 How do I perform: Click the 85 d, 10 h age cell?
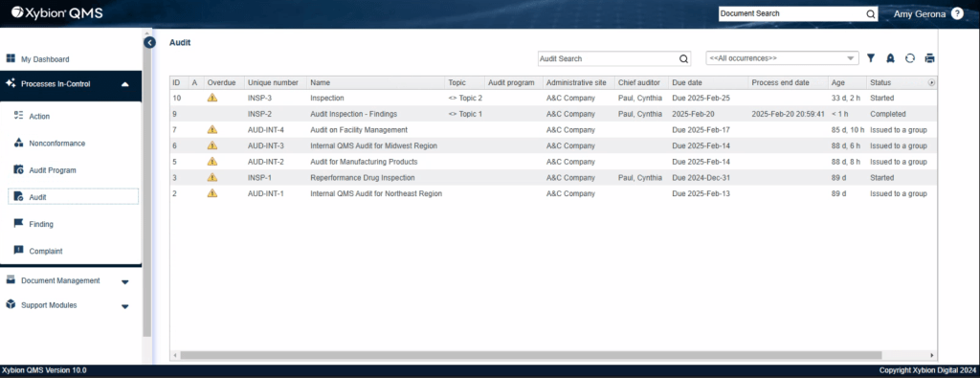click(848, 130)
